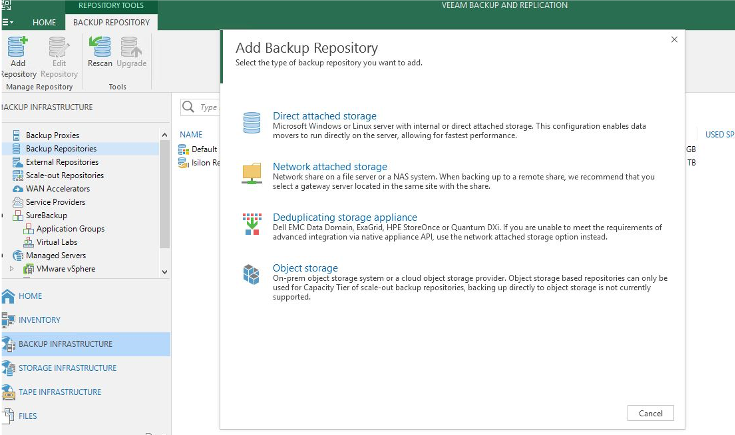Close the Add Backup Repository dialog
The image size is (735, 435).
(673, 40)
